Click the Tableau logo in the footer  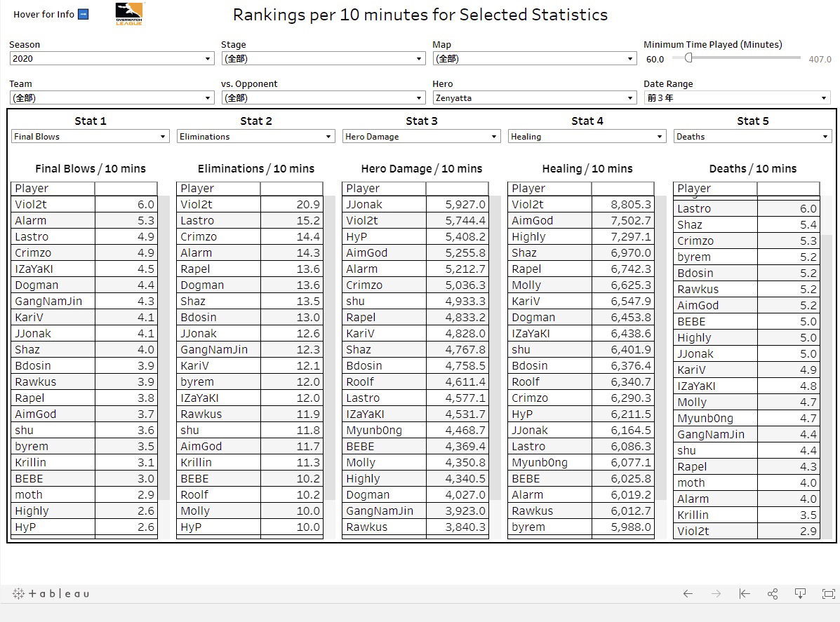coord(51,594)
